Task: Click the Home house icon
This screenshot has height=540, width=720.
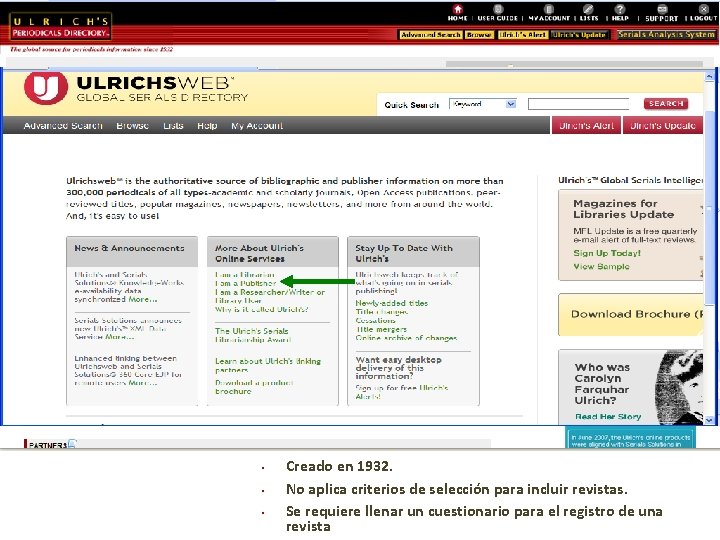Action: [x=457, y=9]
